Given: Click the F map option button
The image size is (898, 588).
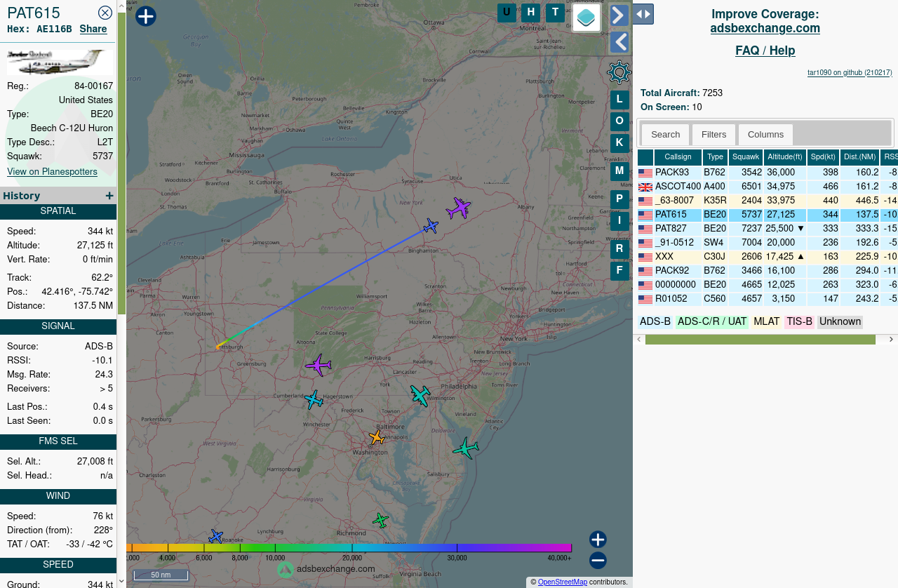Looking at the screenshot, I should [619, 271].
